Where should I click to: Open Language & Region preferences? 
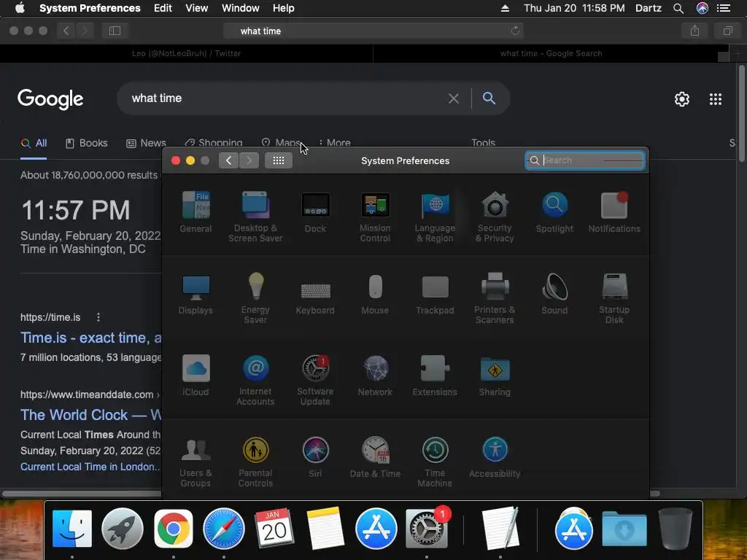click(x=435, y=217)
